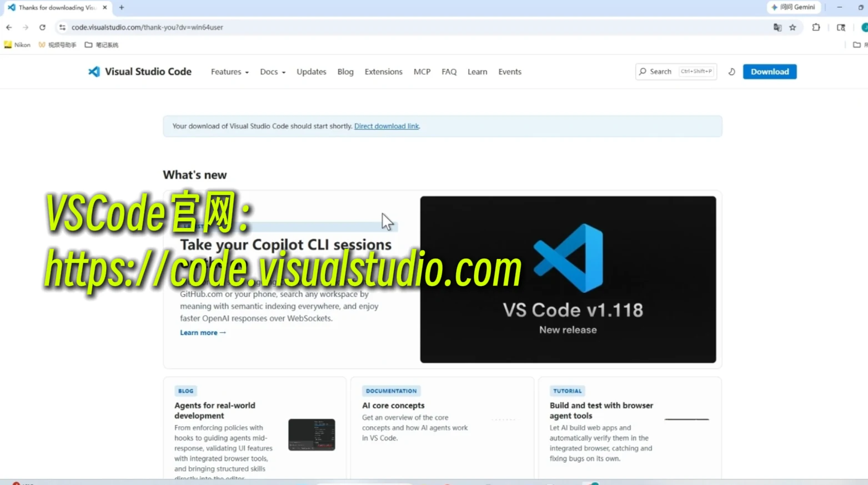This screenshot has width=868, height=485.
Task: Click the Search box in the header
Action: (676, 72)
